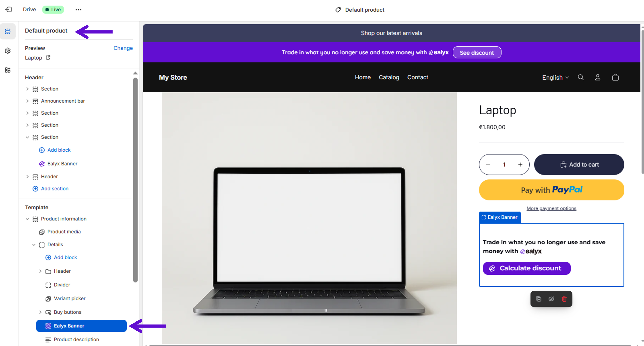Open Theme settings gear icon
Image resolution: width=644 pixels, height=346 pixels.
[8, 51]
